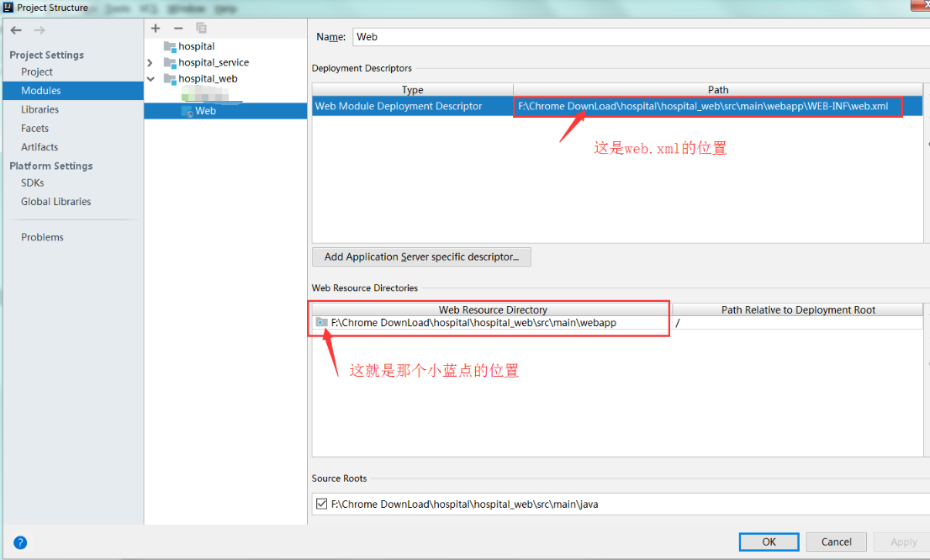Close the Project Structure window
The image size is (930, 560).
922,5
